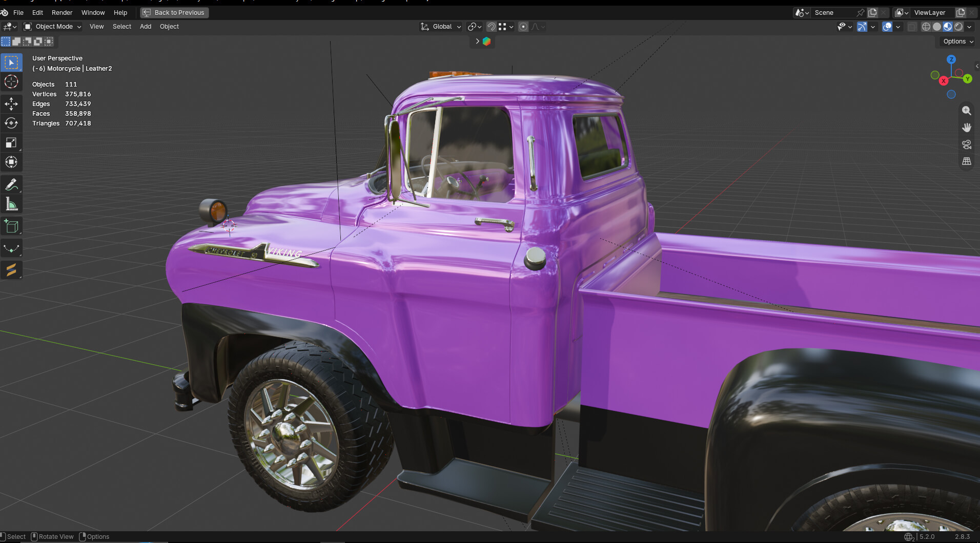Screen dimensions: 980x543
Task: Expand the collapsed header chevron
Action: click(x=477, y=41)
